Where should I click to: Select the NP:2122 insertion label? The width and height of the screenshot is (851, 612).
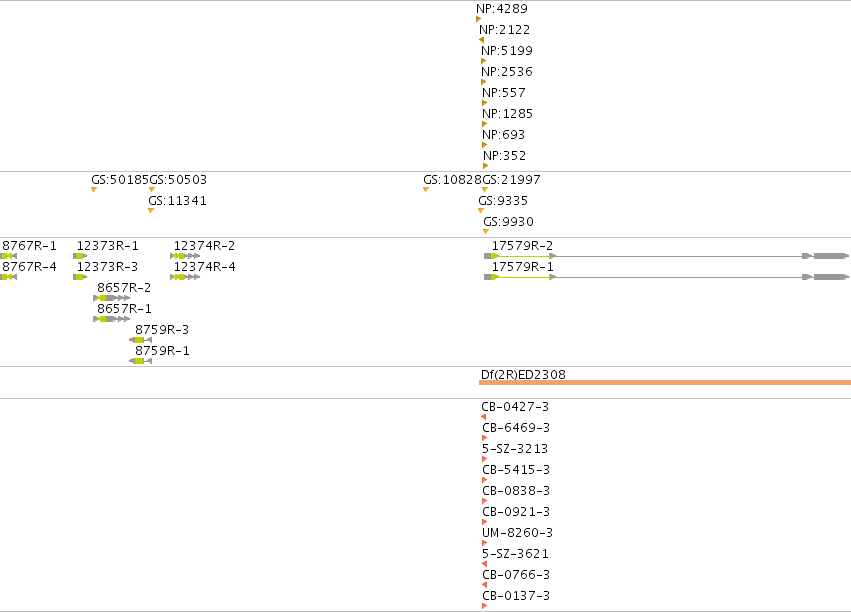(504, 30)
